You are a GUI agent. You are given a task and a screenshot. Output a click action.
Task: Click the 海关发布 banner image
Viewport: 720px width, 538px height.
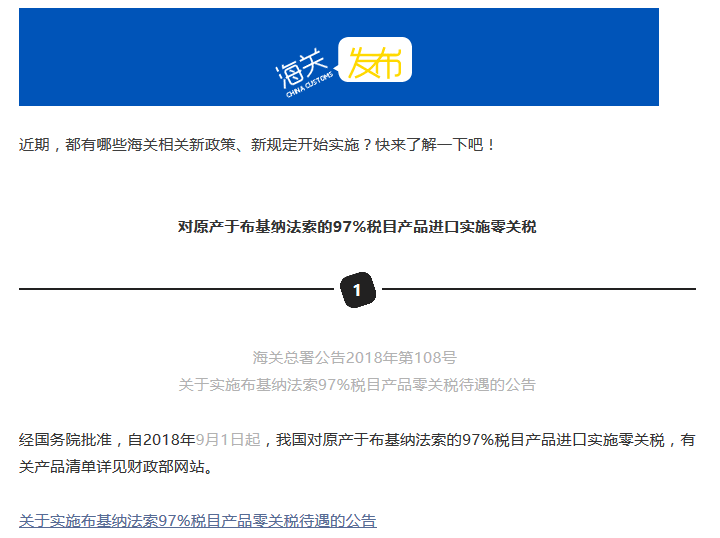[x=339, y=57]
